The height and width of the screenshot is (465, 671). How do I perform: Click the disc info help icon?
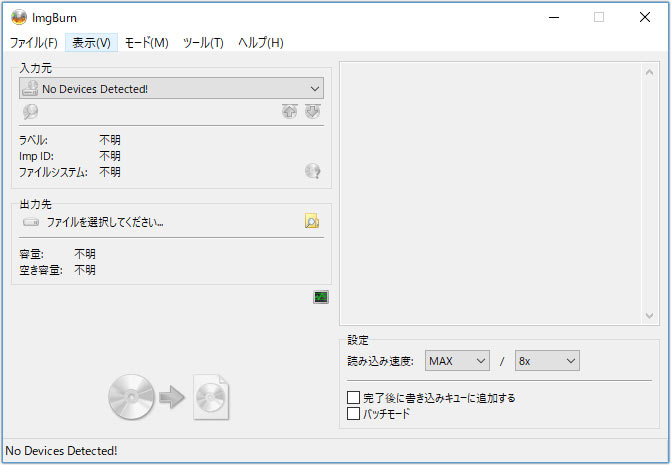pyautogui.click(x=313, y=171)
